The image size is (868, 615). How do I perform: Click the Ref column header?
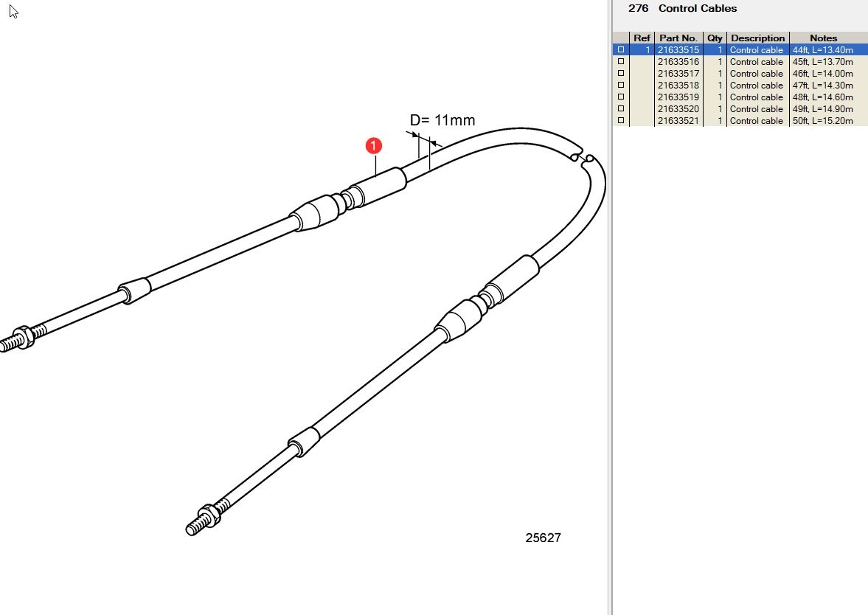pos(641,38)
